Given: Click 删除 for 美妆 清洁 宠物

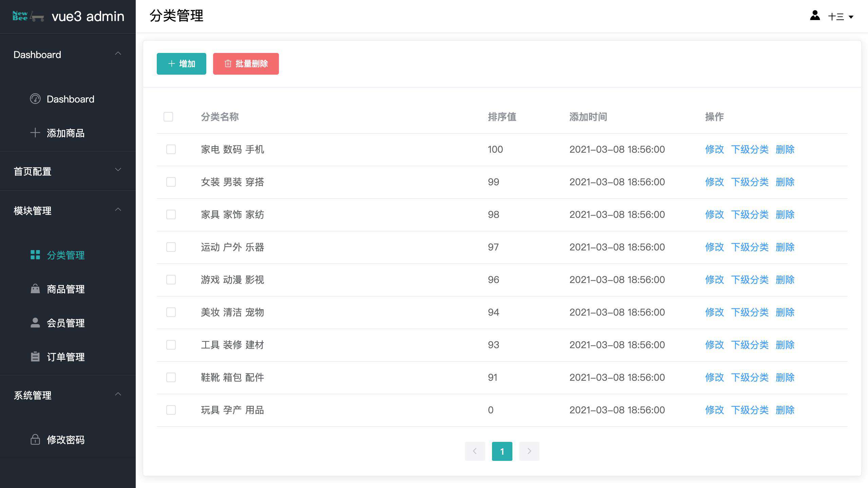Looking at the screenshot, I should tap(785, 312).
